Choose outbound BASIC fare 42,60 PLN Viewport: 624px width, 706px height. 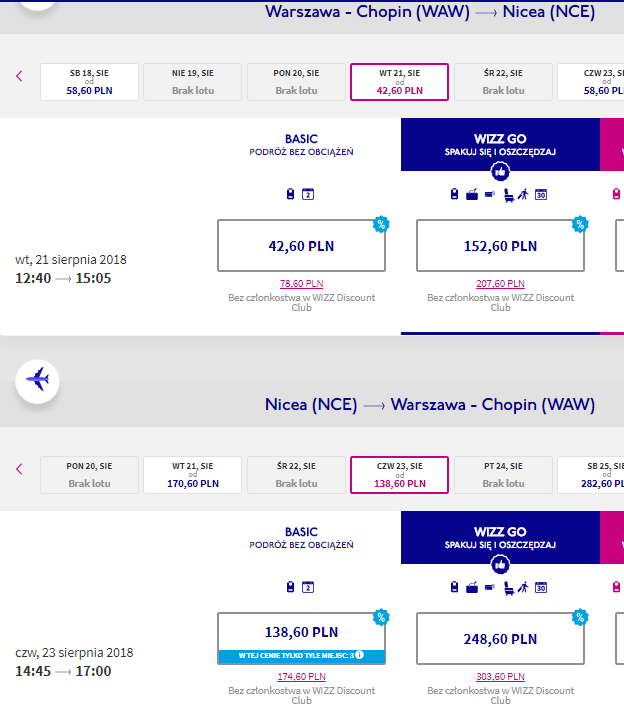[301, 246]
